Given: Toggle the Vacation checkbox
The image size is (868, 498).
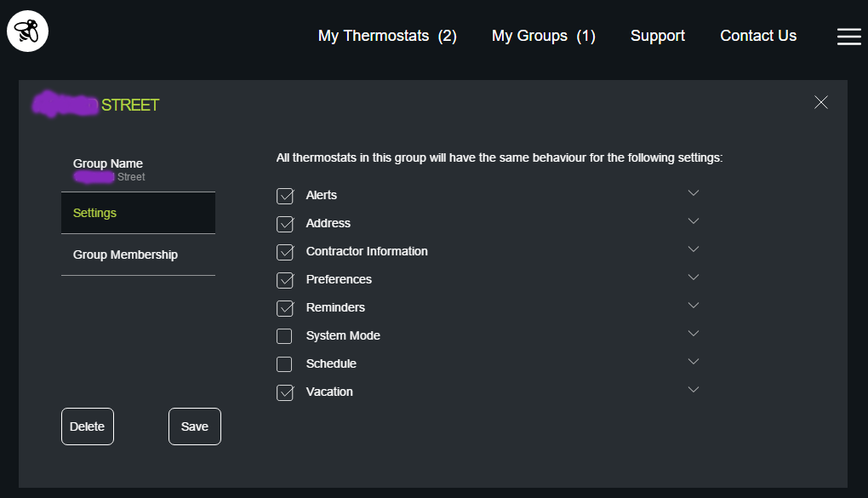Looking at the screenshot, I should pos(285,392).
